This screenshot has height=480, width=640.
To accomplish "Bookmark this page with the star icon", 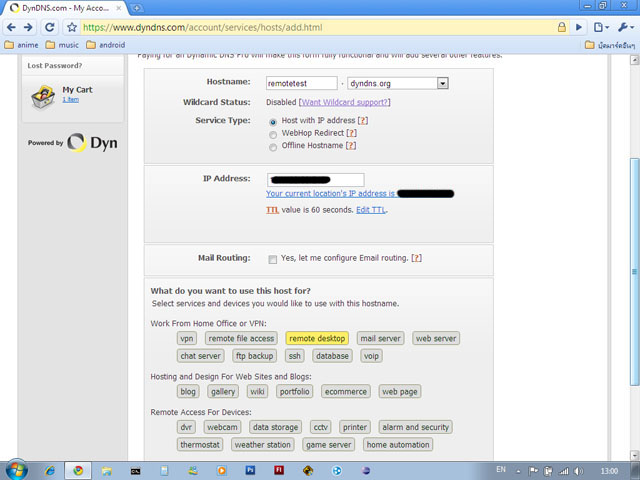I will click(72, 27).
